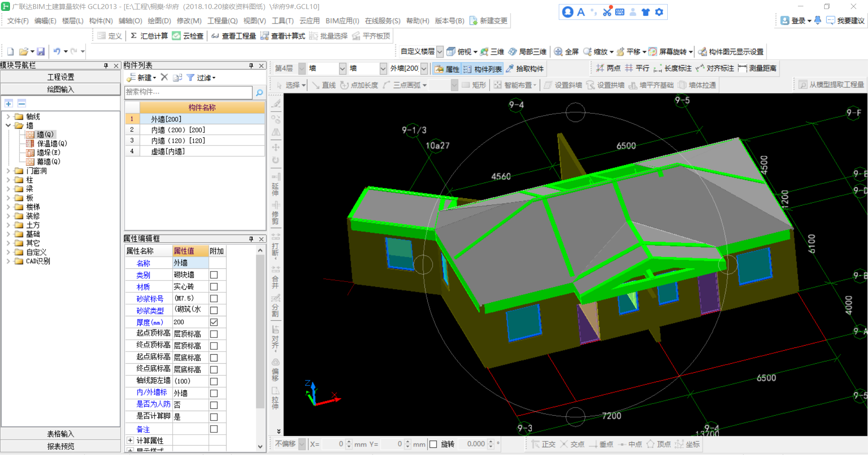Switch to 俯视 top view

coord(460,52)
